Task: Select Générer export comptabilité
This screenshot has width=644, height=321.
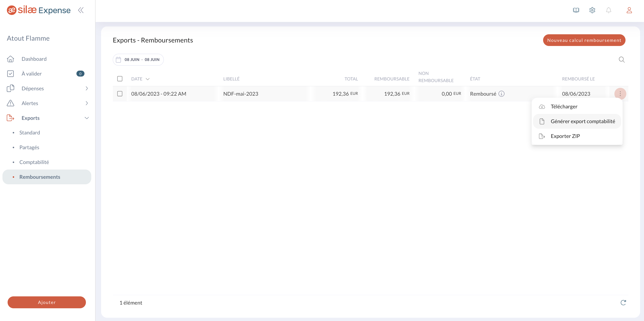Action: pos(577,121)
